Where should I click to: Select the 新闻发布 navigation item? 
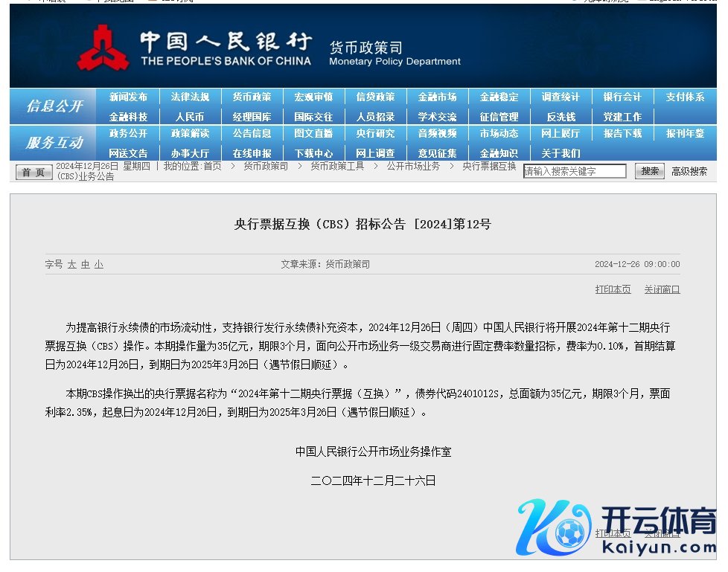coord(128,97)
